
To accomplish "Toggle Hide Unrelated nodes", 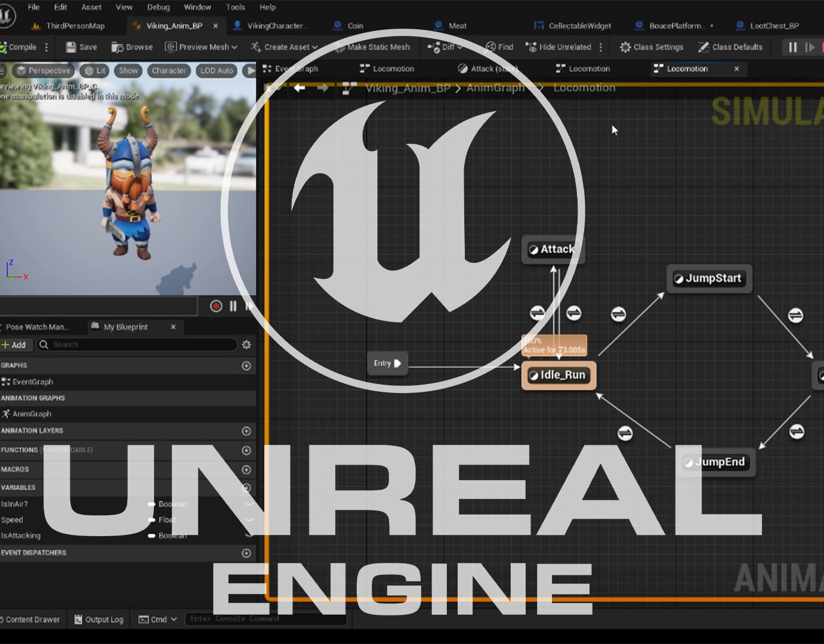I will point(558,47).
